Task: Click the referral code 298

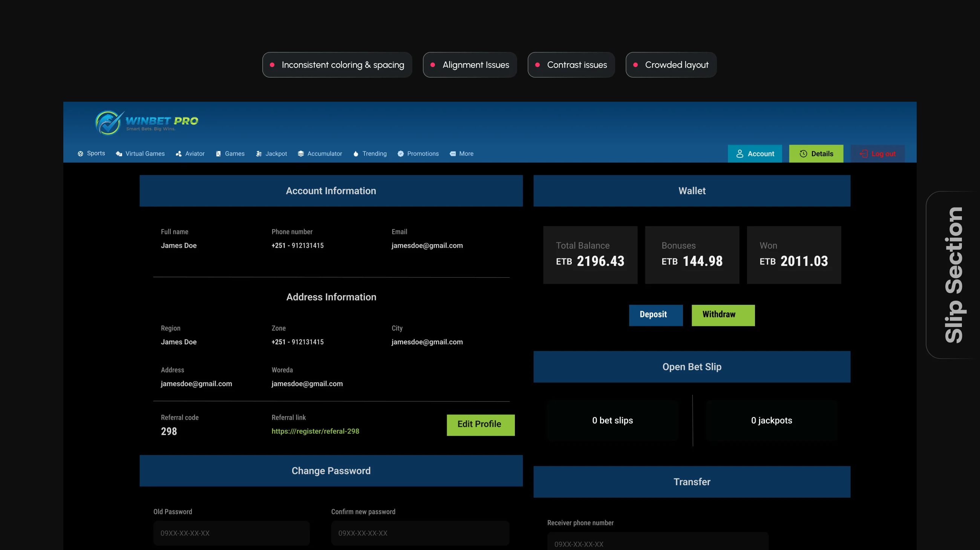Action: tap(169, 431)
